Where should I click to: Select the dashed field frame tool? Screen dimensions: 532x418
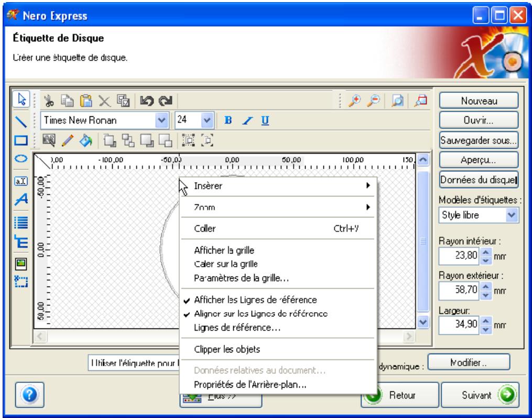(x=21, y=281)
